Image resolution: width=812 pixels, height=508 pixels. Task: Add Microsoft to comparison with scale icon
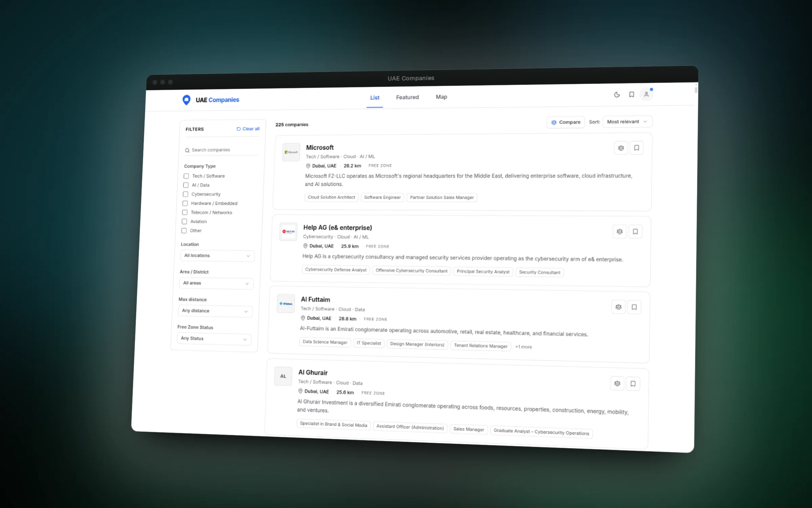(x=621, y=148)
